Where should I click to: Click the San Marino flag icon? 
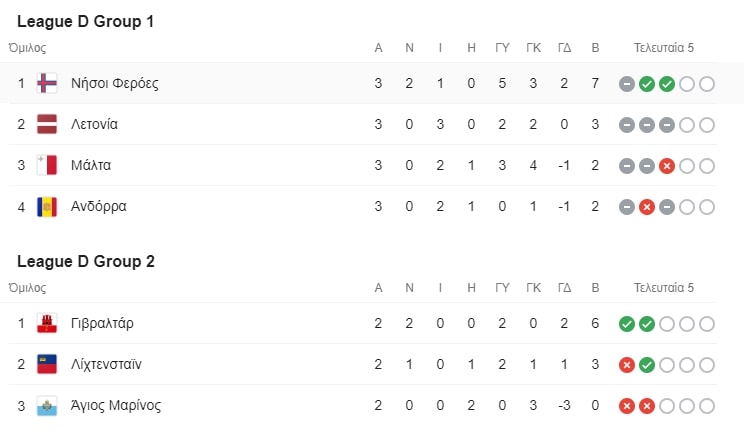click(47, 406)
